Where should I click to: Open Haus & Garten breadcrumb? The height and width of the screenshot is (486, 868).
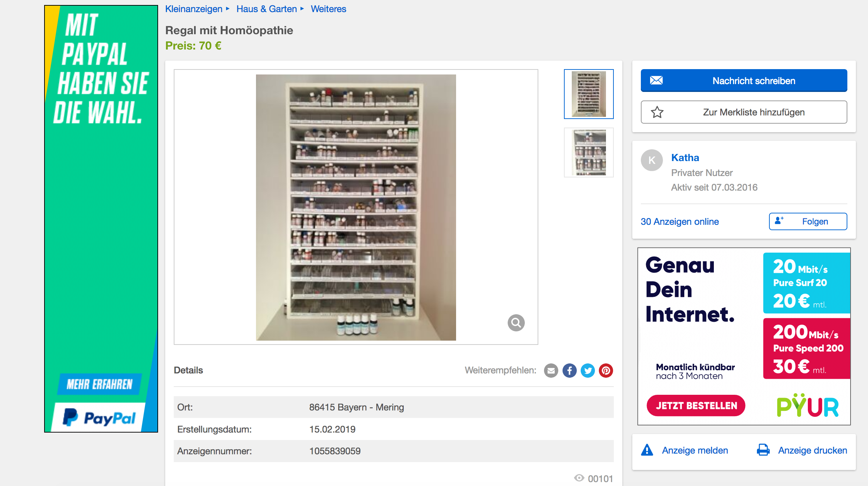267,9
